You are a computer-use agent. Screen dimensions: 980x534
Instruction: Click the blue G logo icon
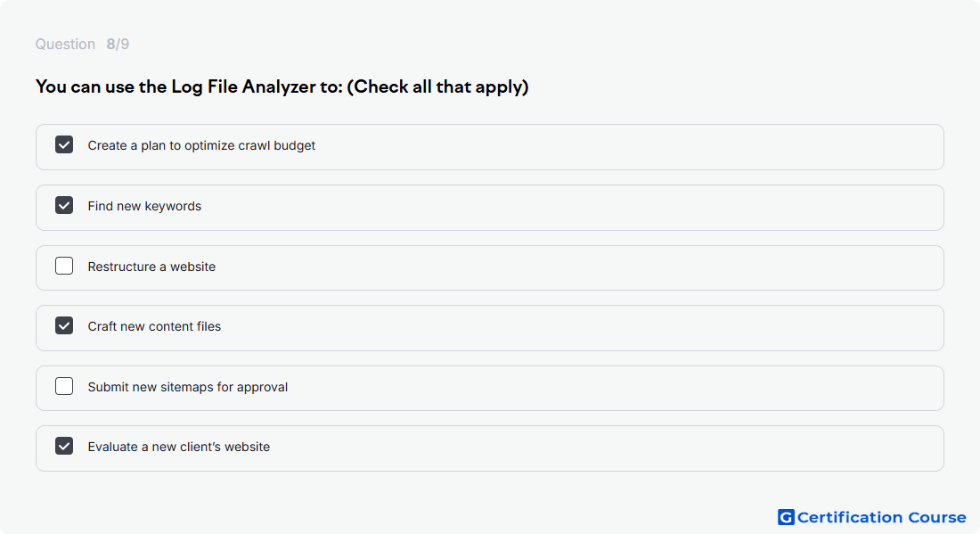[786, 517]
